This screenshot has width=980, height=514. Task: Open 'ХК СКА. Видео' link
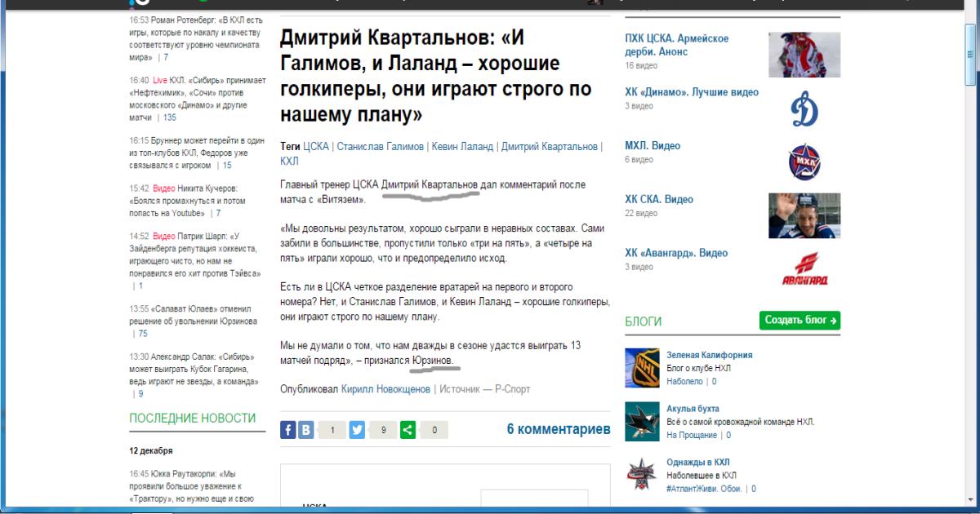pos(659,200)
